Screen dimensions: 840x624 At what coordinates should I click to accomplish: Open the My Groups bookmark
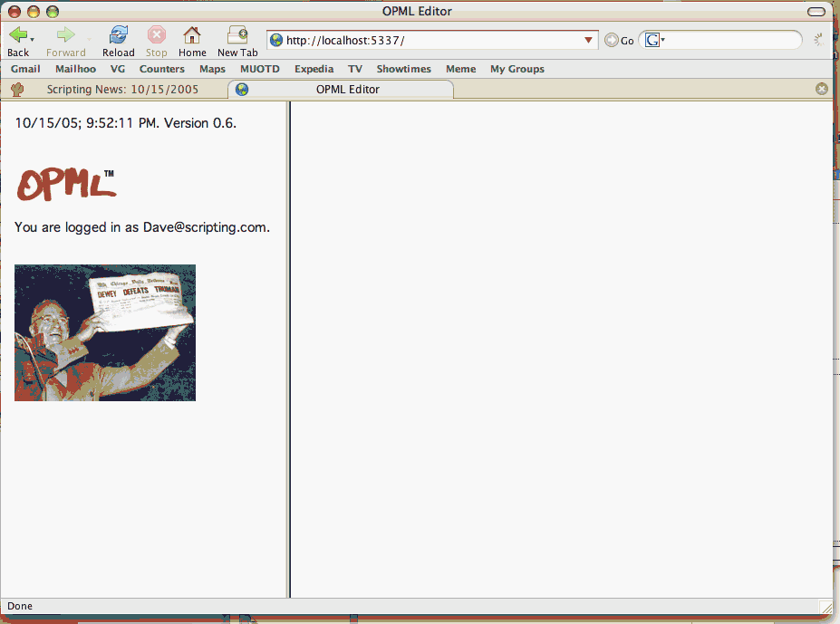point(517,69)
